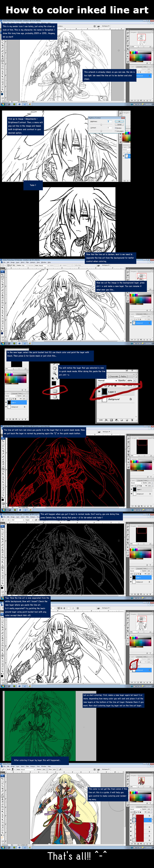The width and height of the screenshot is (154, 868).
Task: Open fx layer style icon in enlarged panel
Action: (x=106, y=420)
